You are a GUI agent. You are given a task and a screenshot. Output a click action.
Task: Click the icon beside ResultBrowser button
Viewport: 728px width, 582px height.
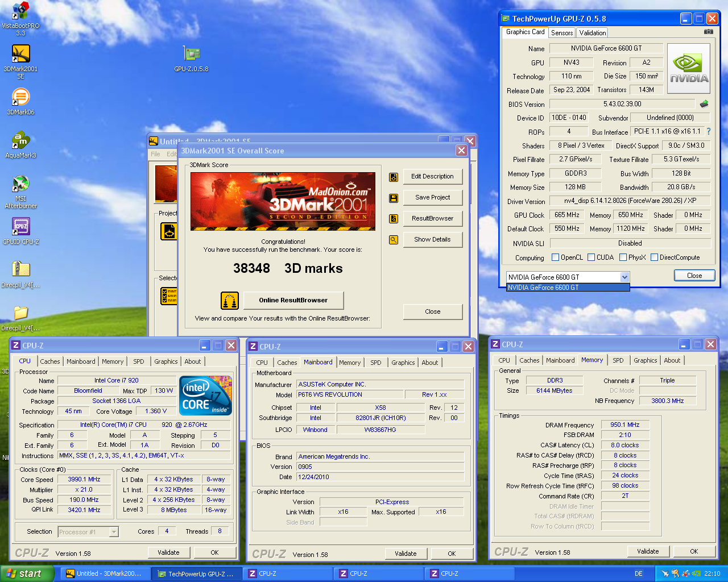tap(393, 219)
